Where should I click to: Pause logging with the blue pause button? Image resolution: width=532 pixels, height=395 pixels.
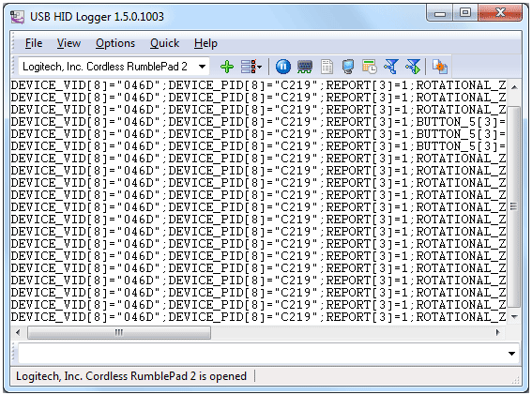[283, 67]
